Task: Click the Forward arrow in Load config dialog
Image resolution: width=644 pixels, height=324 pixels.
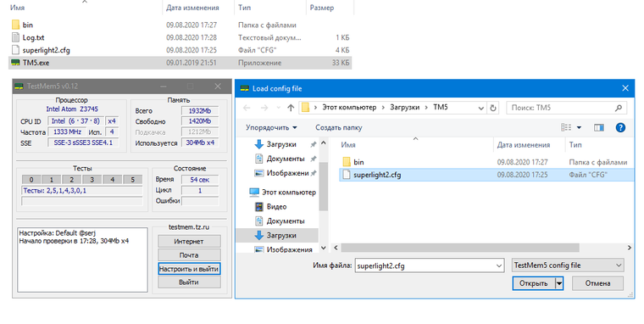Action: pos(264,108)
